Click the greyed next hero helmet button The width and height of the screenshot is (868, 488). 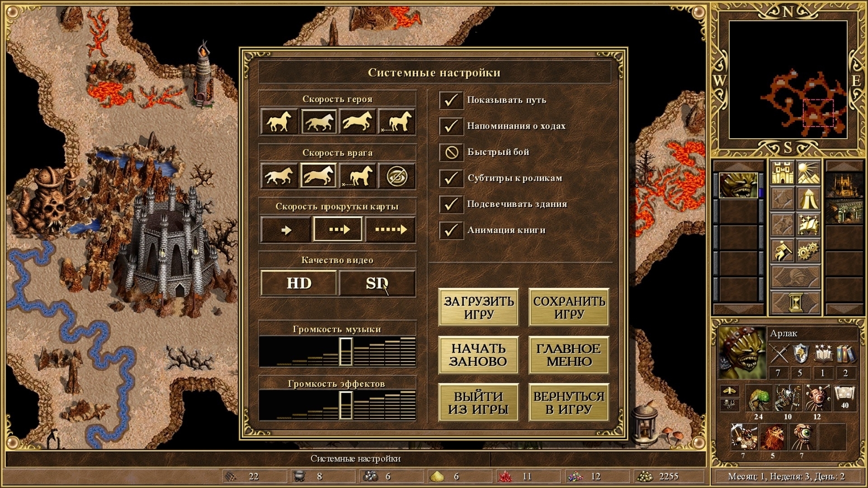[x=796, y=277]
